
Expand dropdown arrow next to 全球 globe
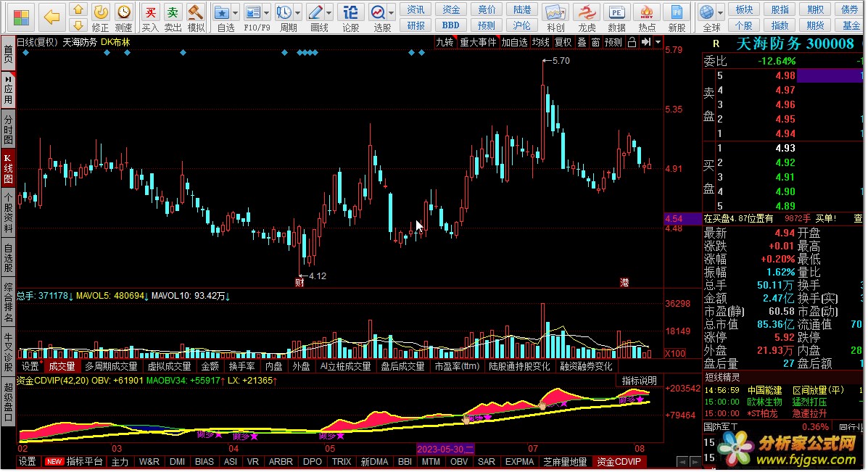tap(720, 12)
